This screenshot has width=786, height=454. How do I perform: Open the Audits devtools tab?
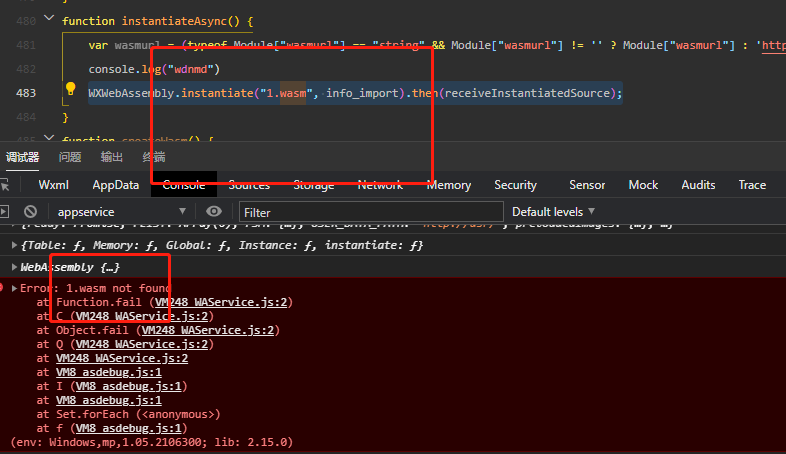point(698,185)
